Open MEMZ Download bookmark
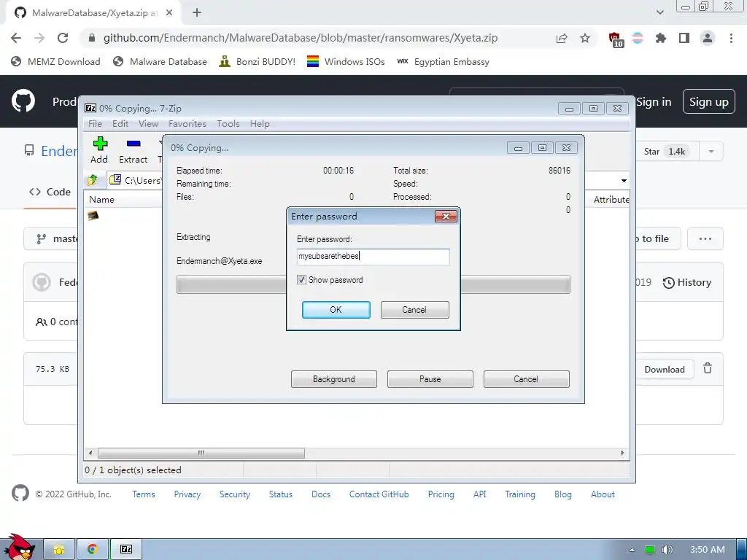747x560 pixels. coord(55,61)
